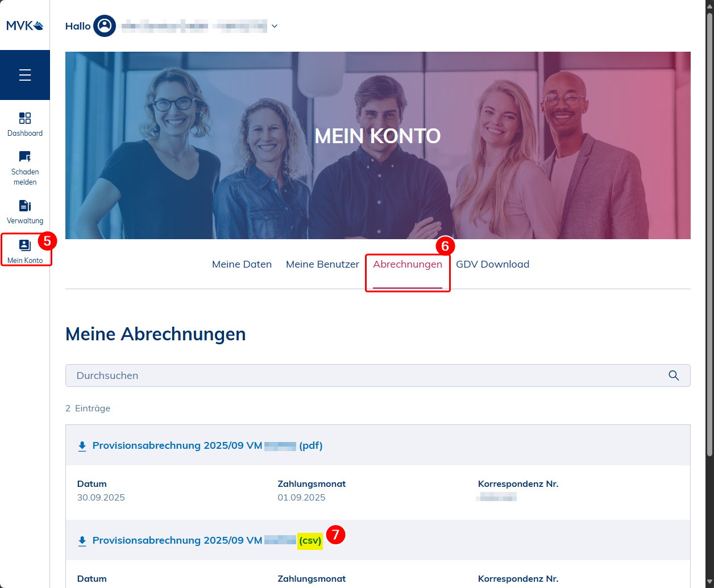Screen dimensions: 714x588
Task: Switch to the Meine Daten tab
Action: [242, 264]
